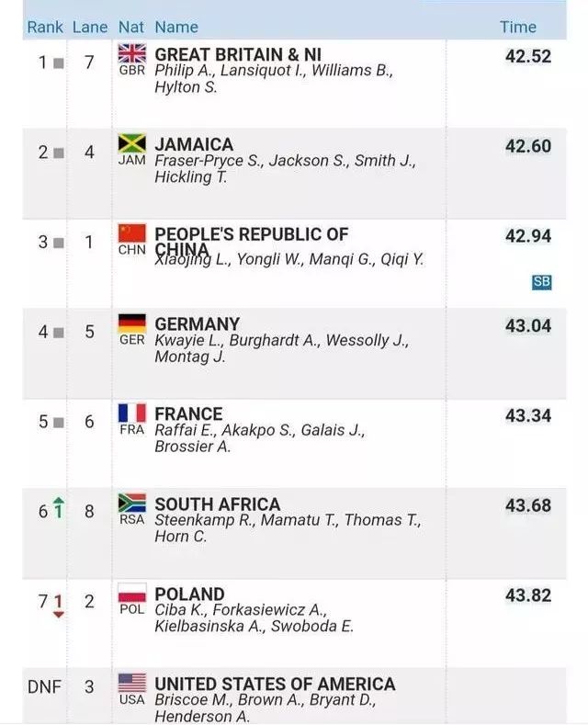Click the France flag icon

point(132,413)
